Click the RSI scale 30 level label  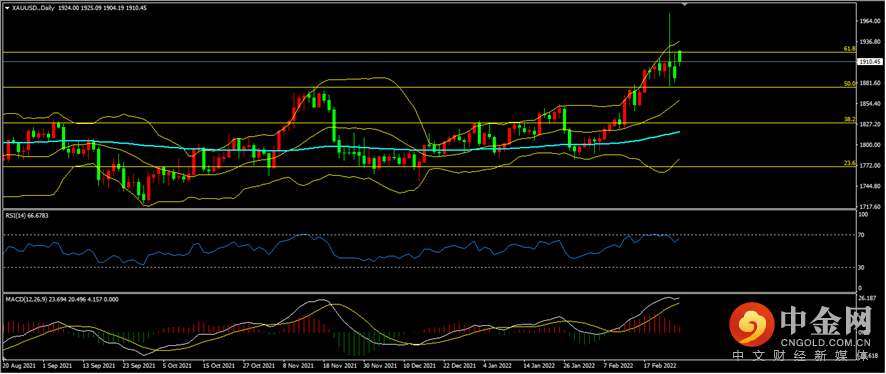point(862,267)
